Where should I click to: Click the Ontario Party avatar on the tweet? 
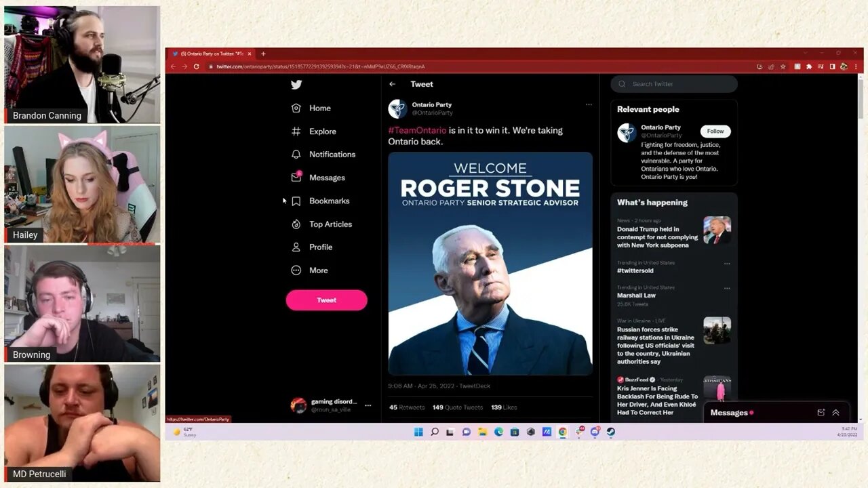[x=397, y=108]
